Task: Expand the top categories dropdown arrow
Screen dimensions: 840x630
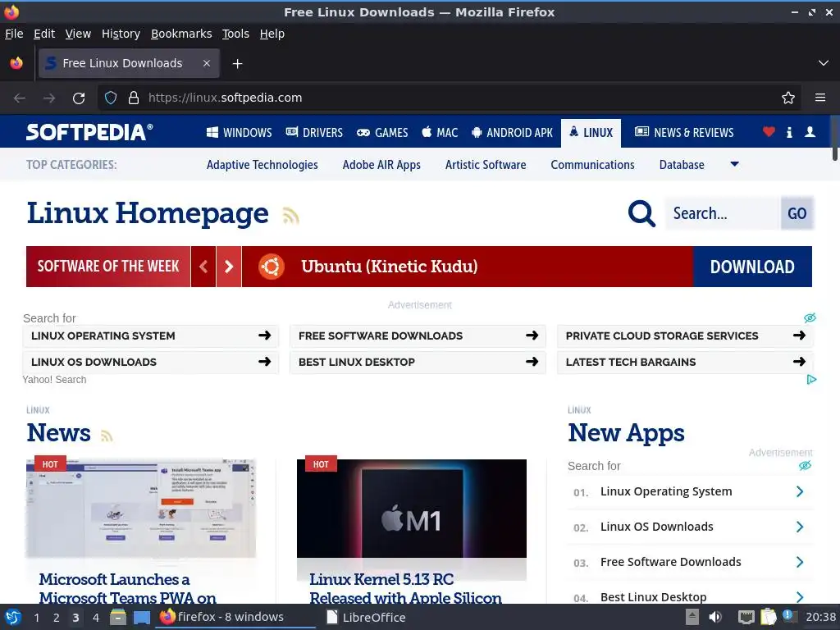Action: click(735, 164)
